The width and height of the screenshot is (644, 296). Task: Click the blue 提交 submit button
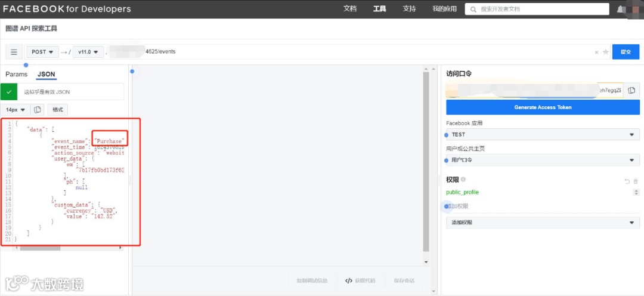click(x=626, y=52)
